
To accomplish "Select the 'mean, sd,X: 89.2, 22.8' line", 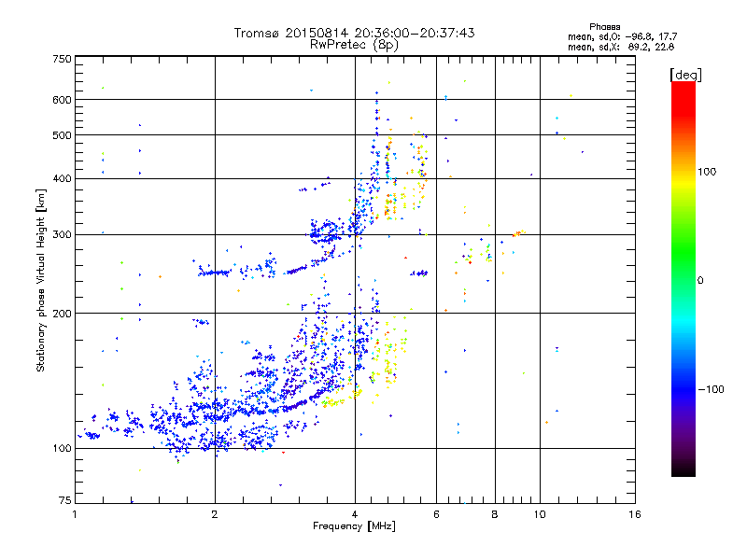I will point(621,47).
